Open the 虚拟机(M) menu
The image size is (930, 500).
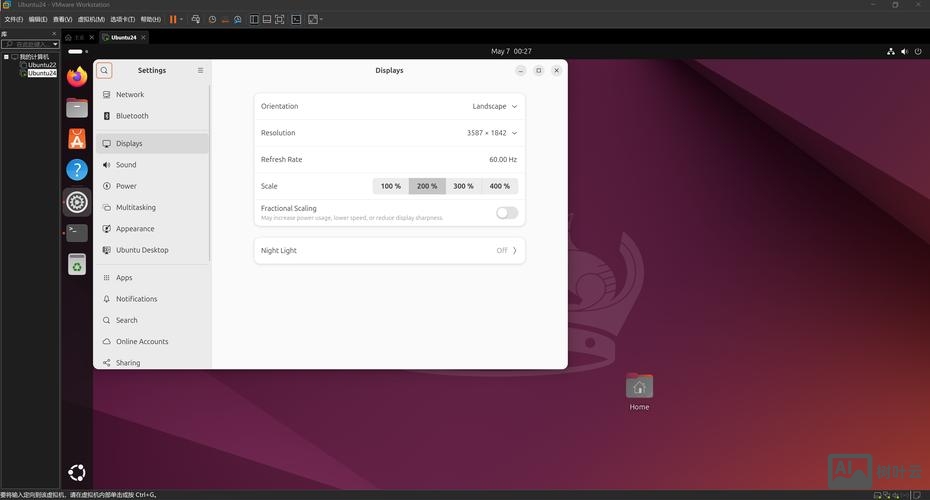[91, 20]
